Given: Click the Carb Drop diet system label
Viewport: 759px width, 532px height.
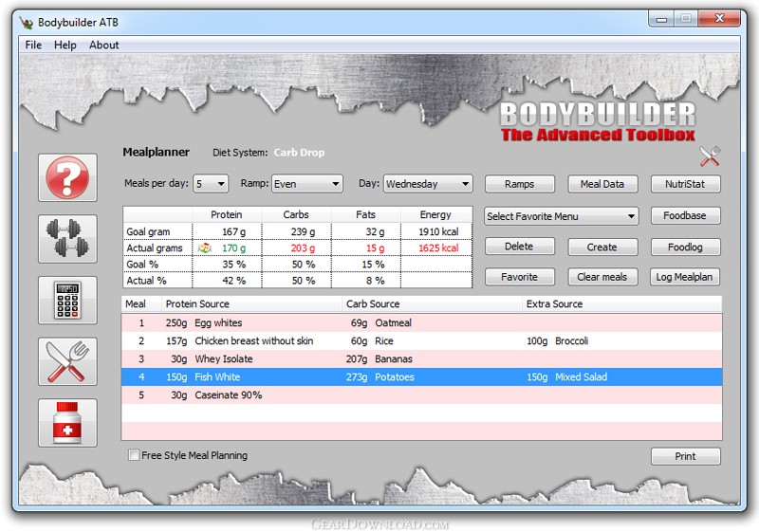Looking at the screenshot, I should coord(299,153).
